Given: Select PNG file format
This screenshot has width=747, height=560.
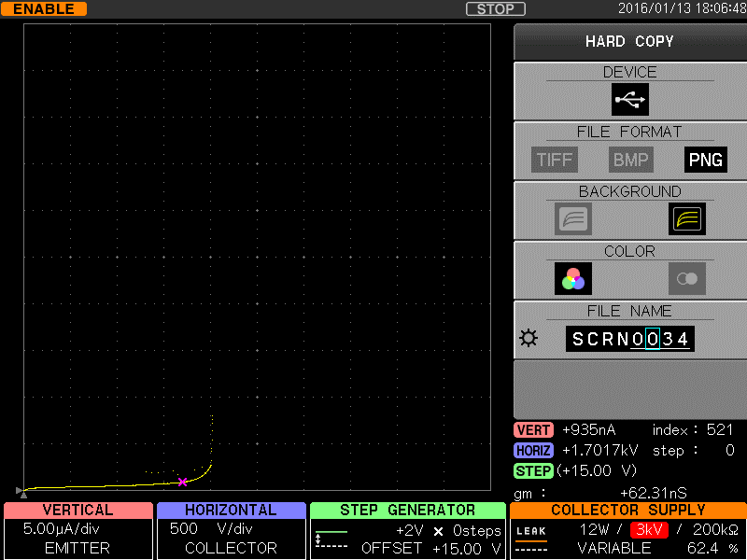Looking at the screenshot, I should (x=706, y=160).
